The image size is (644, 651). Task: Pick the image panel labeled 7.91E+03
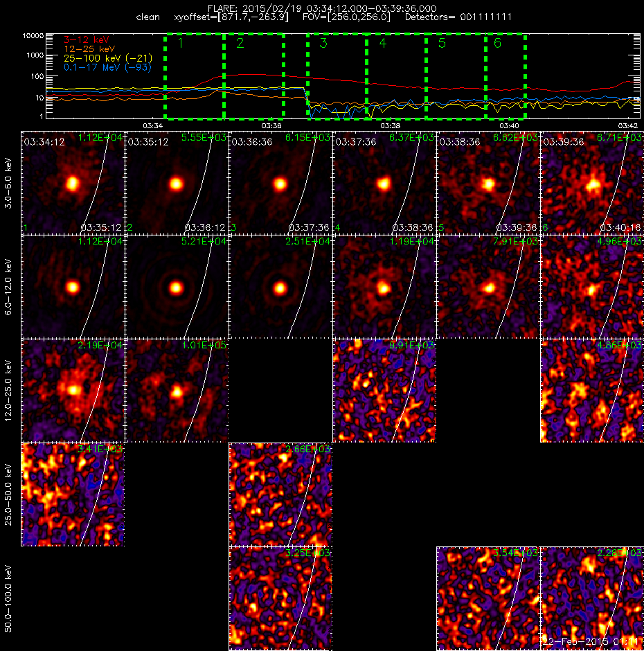tap(488, 287)
